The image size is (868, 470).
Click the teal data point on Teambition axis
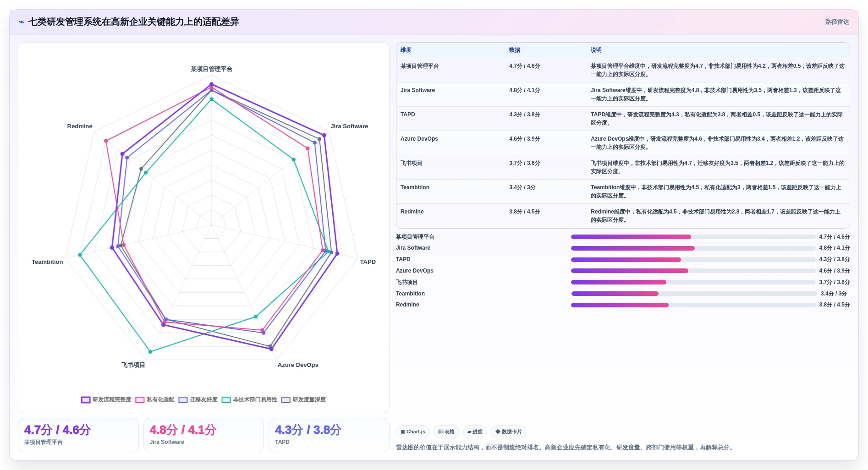(x=80, y=255)
